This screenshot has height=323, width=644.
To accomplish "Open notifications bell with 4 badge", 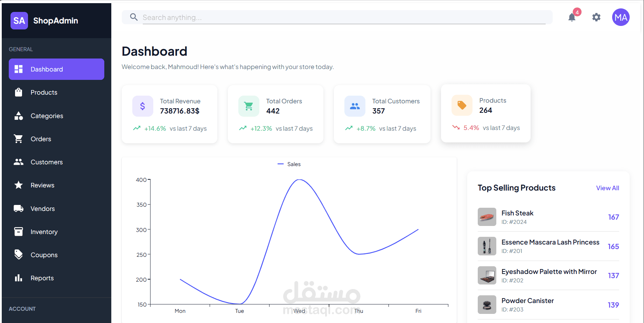I will (x=572, y=17).
